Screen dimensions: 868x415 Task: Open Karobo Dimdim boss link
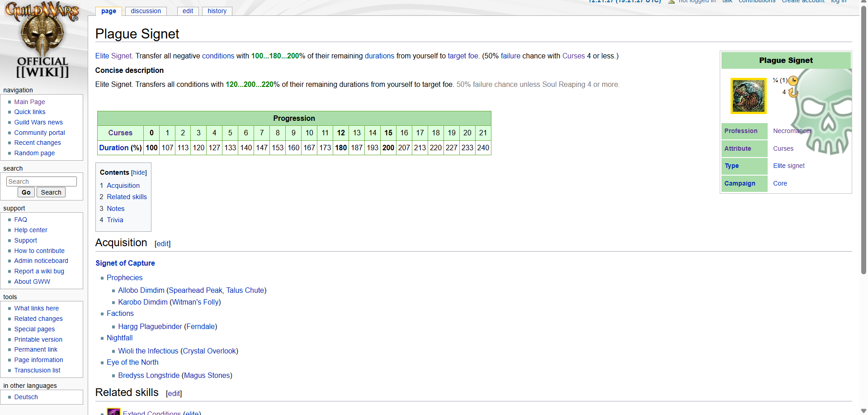coord(143,302)
